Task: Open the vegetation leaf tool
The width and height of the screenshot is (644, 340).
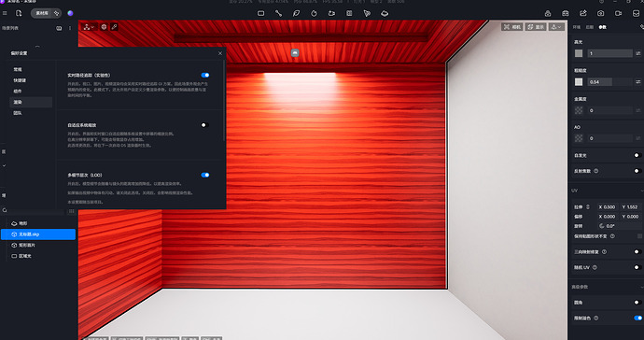Action: click(296, 13)
